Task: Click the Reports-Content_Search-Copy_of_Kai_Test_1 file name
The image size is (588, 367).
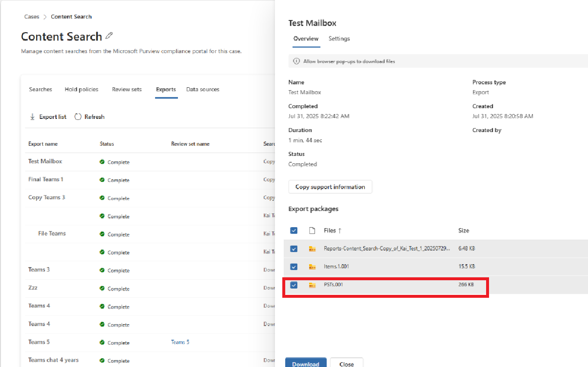Action: coord(387,249)
